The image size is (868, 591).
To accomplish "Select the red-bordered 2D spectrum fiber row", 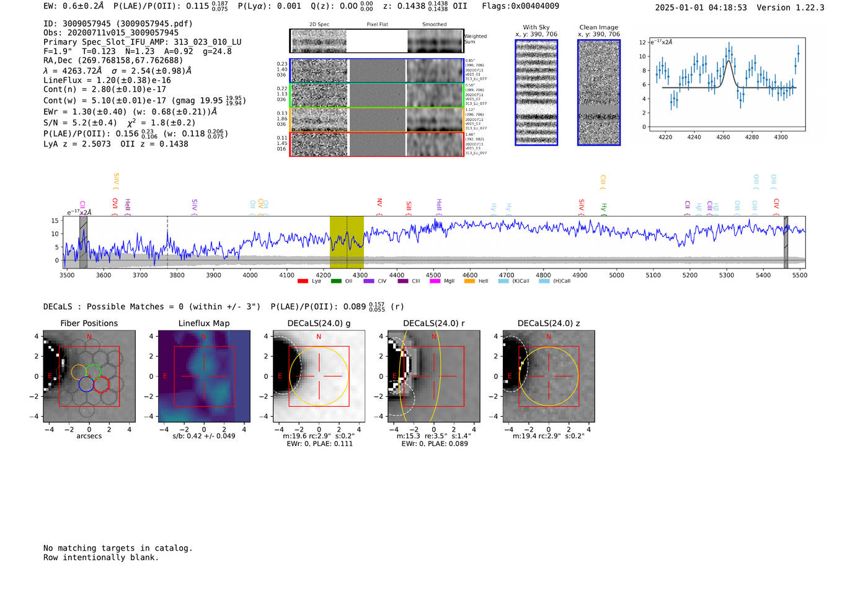I will 377,144.
